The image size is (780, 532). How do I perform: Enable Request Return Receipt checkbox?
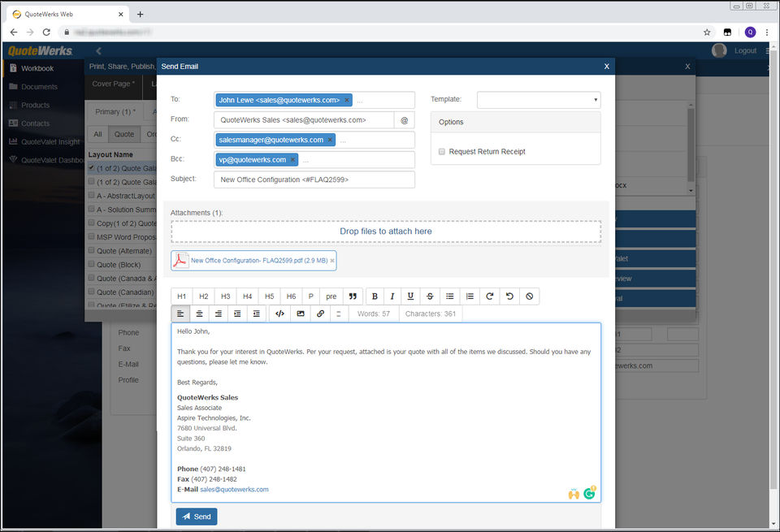442,152
